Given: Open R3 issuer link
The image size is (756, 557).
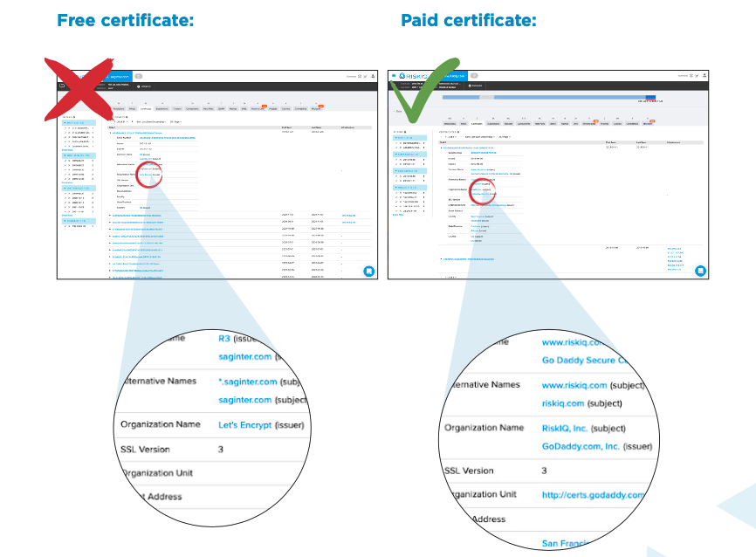Looking at the screenshot, I should pyautogui.click(x=224, y=339).
